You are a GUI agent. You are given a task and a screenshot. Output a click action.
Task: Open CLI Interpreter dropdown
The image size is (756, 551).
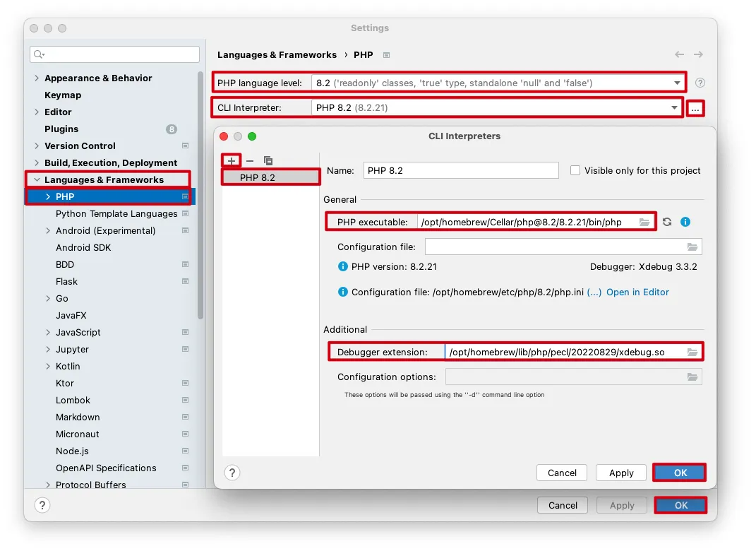(x=674, y=108)
